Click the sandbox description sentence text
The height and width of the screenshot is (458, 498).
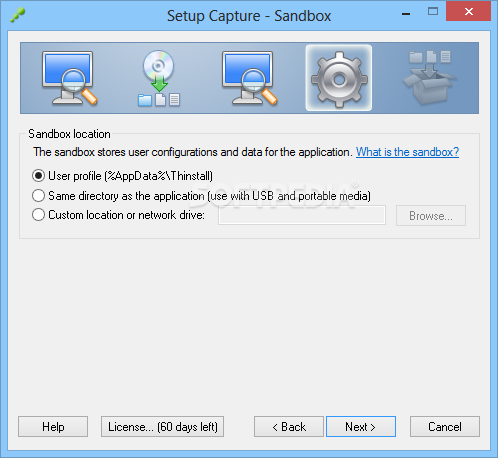pyautogui.click(x=193, y=152)
